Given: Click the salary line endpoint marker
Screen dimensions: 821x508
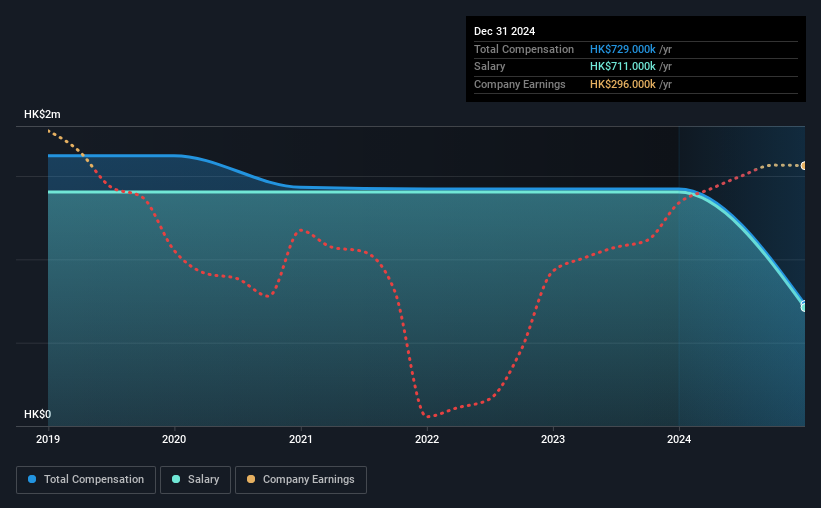Looking at the screenshot, I should pos(804,307).
